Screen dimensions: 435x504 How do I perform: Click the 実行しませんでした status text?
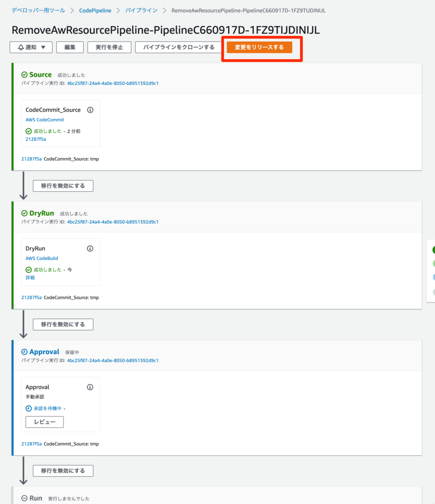click(x=69, y=499)
